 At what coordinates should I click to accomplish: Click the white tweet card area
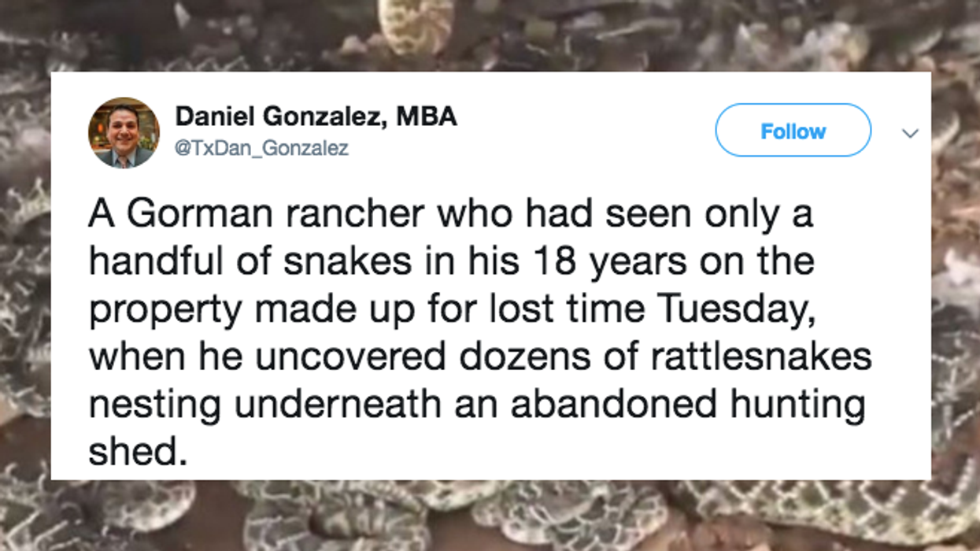click(488, 275)
